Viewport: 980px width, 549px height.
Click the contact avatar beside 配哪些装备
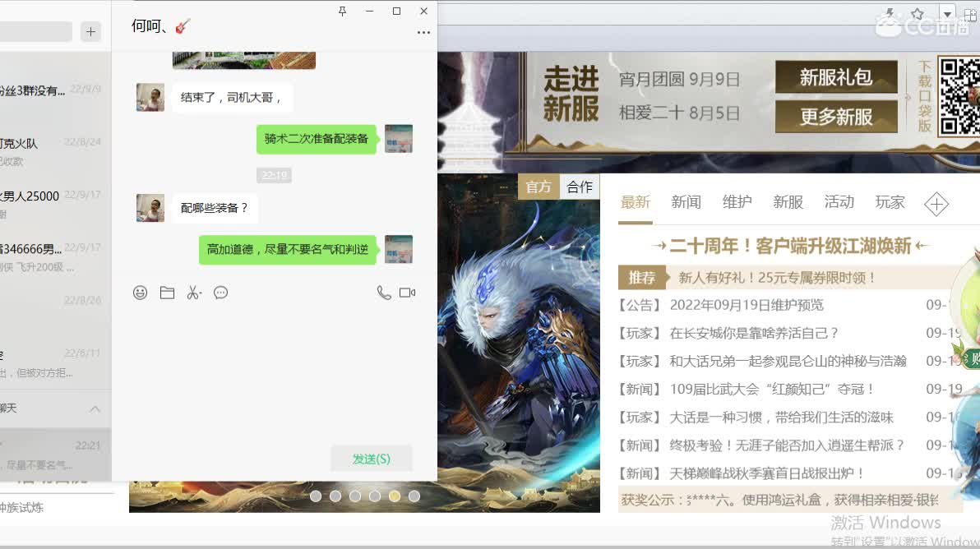(x=150, y=207)
